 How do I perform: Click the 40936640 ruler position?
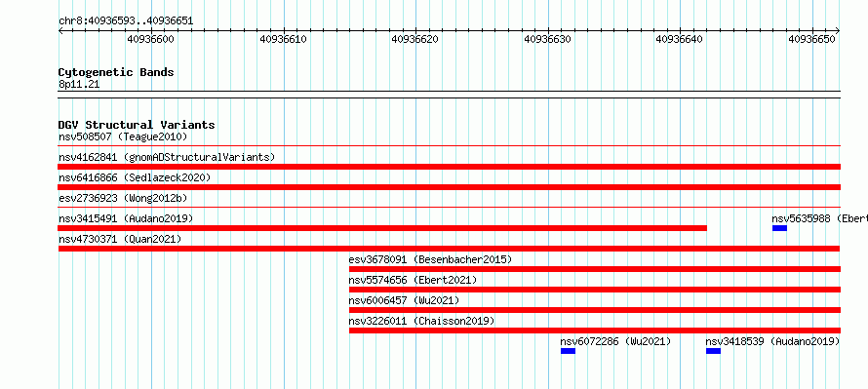pyautogui.click(x=680, y=39)
